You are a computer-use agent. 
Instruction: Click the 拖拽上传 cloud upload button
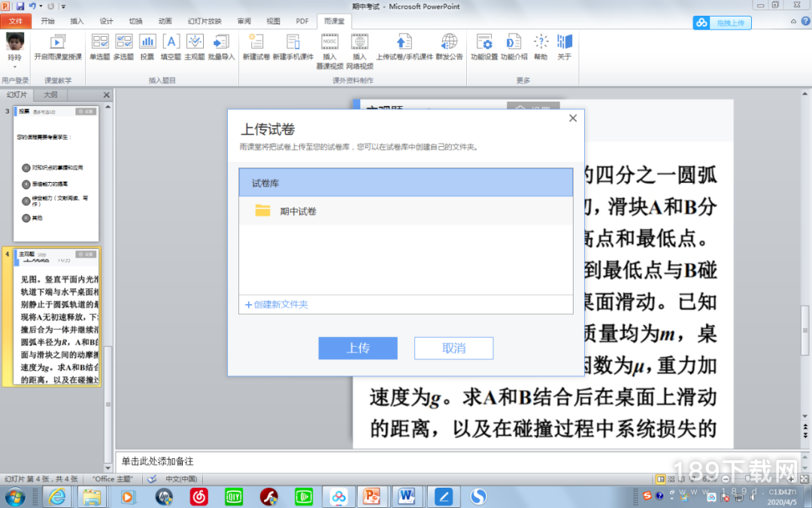tap(722, 23)
